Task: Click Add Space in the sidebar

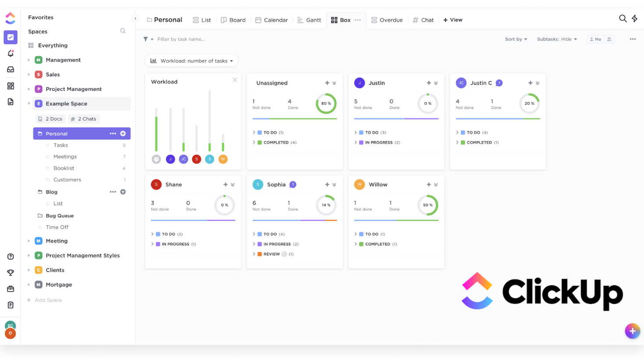Action: pos(44,300)
